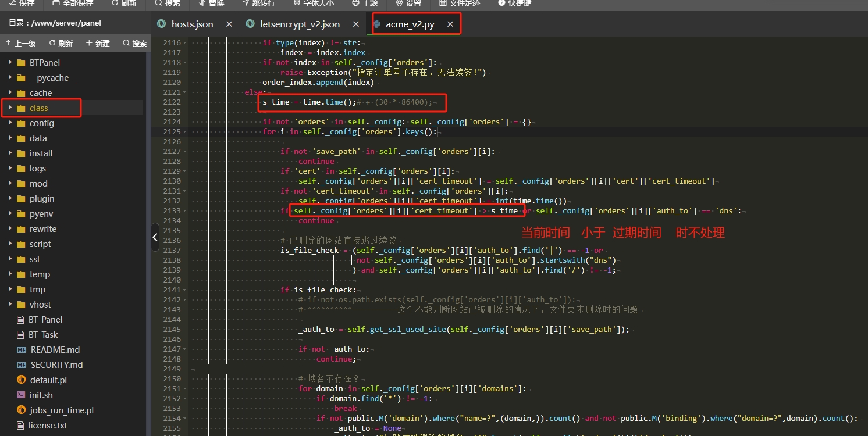Create new item with 新建

coord(98,43)
